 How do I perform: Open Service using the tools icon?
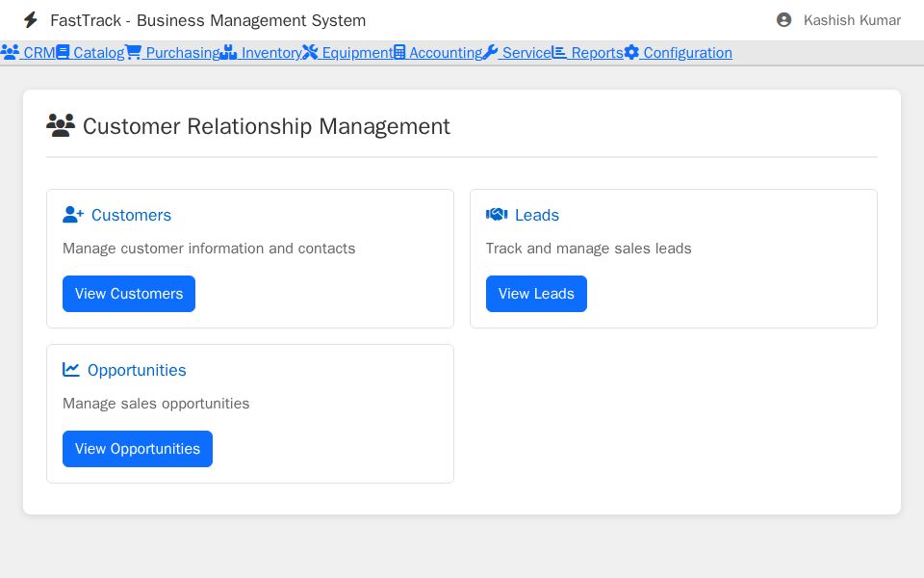pyautogui.click(x=489, y=53)
